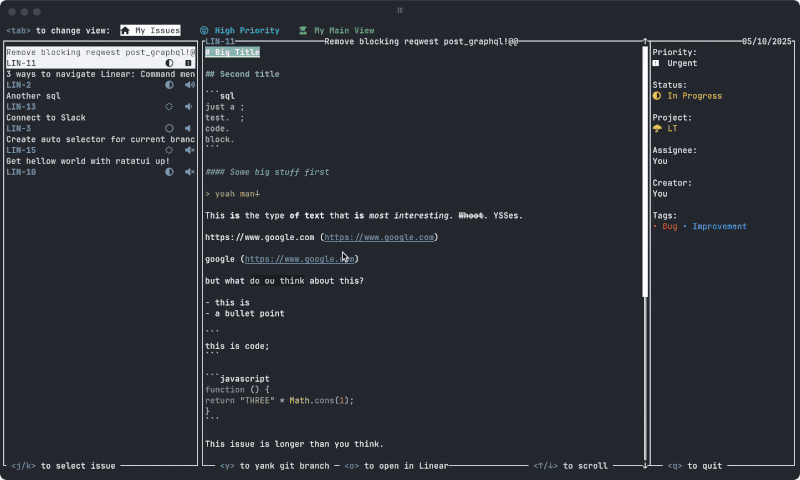
Task: Click the in-progress status icon on LIN-2
Action: coord(169,85)
